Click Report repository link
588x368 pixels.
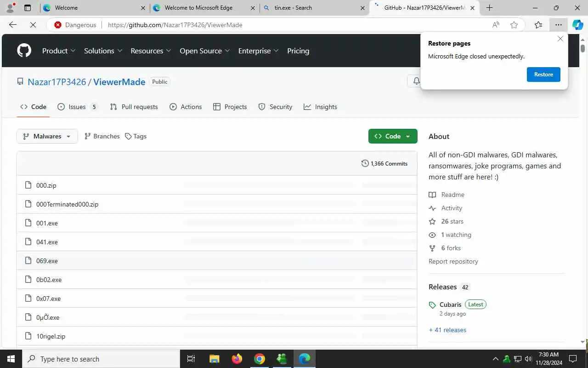pyautogui.click(x=453, y=261)
